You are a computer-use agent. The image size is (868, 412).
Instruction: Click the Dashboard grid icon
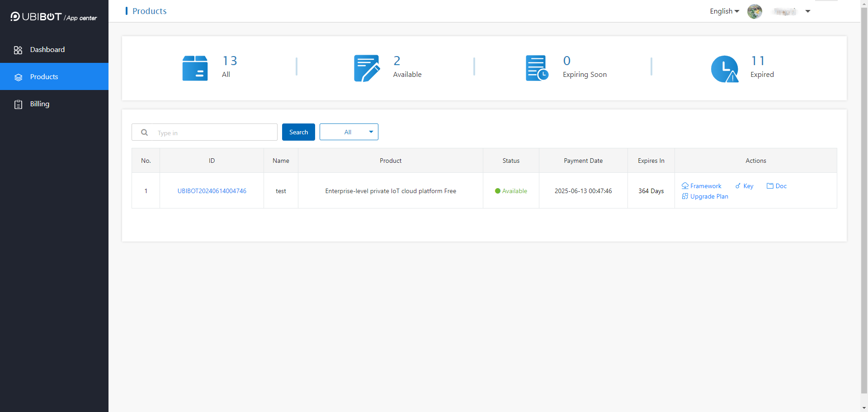pos(18,50)
